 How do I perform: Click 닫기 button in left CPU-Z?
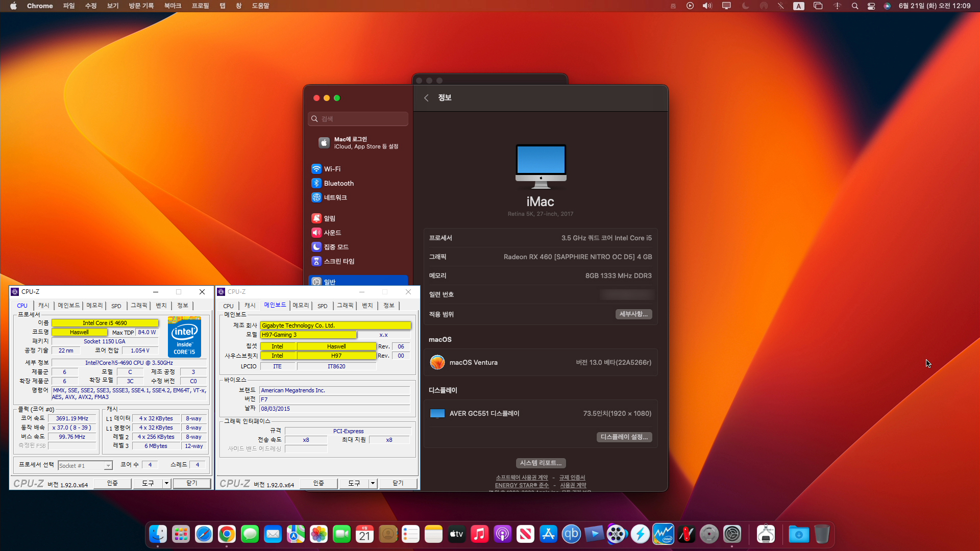click(192, 483)
